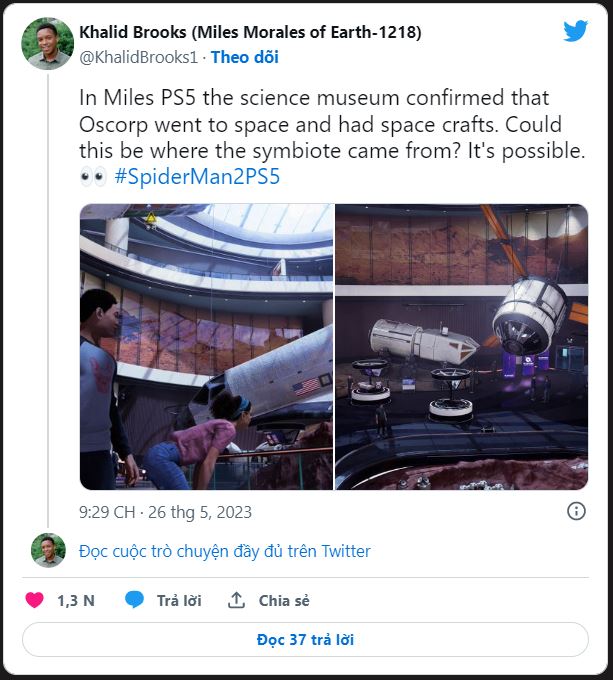This screenshot has height=680, width=613.
Task: Click Khalid Brooks' profile avatar at top
Action: point(48,43)
